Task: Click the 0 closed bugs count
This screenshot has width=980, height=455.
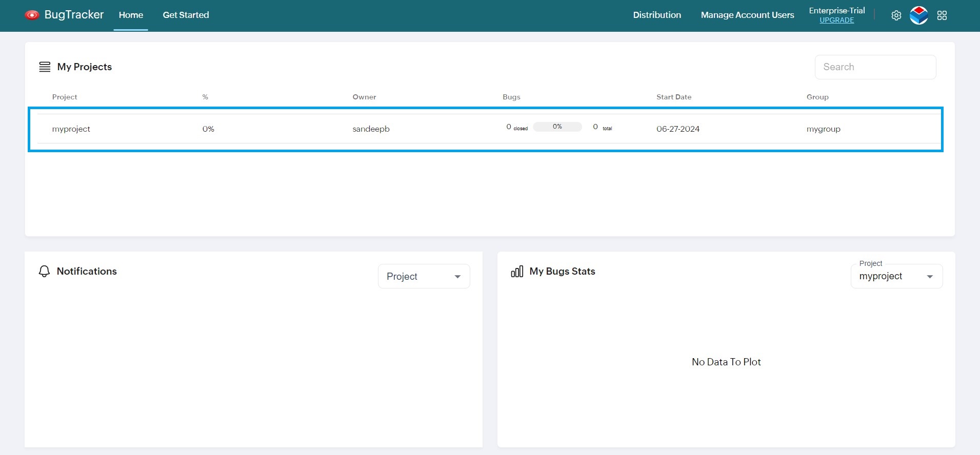Action: (x=517, y=127)
